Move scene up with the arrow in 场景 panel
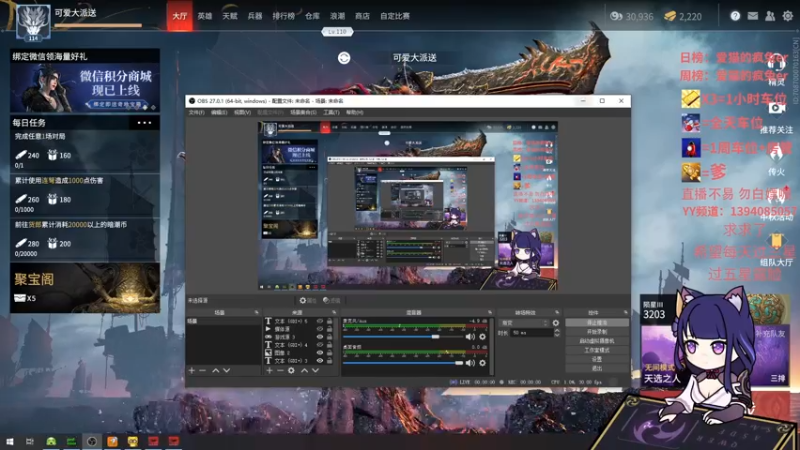This screenshot has height=450, width=800. (x=215, y=370)
